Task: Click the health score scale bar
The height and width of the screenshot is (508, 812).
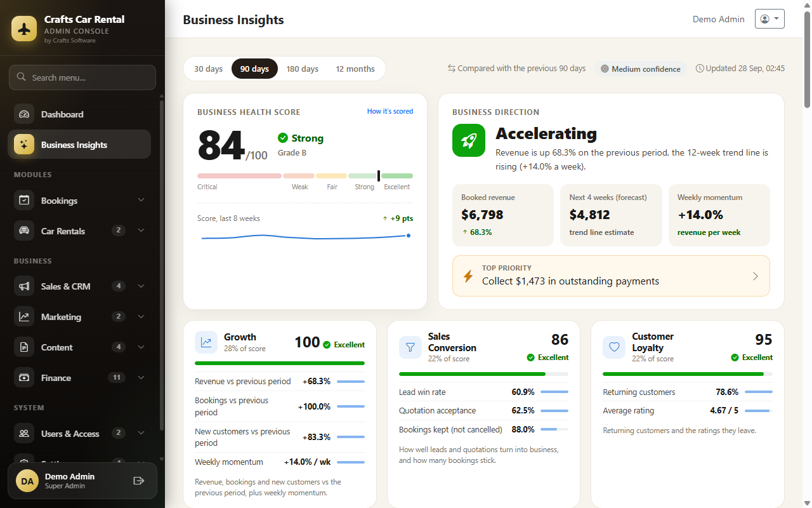Action: click(305, 176)
